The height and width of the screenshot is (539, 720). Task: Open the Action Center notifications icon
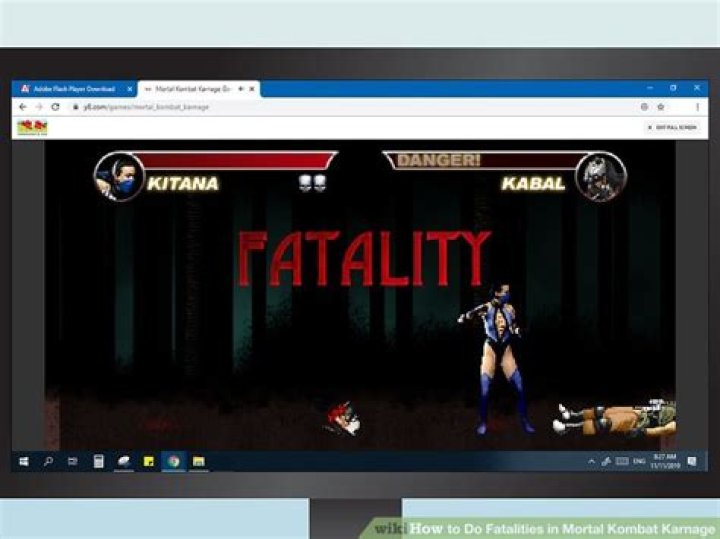pyautogui.click(x=692, y=461)
